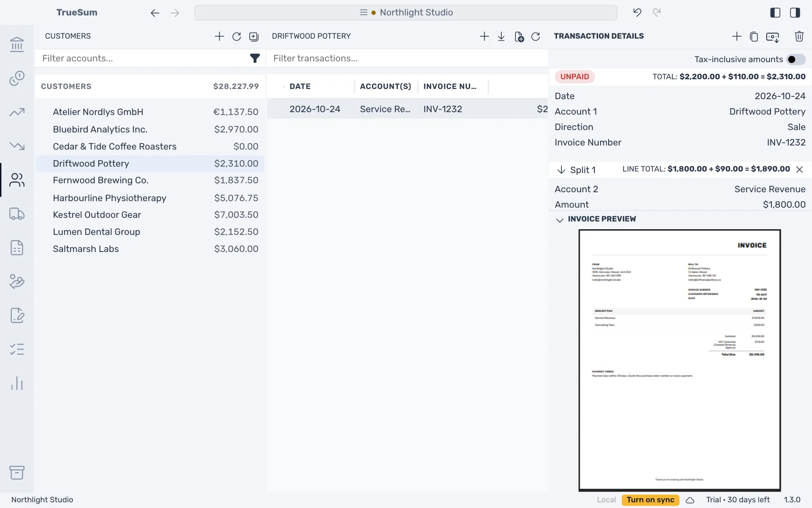This screenshot has height=508, width=812.
Task: Go back with the left arrow
Action: [x=155, y=13]
